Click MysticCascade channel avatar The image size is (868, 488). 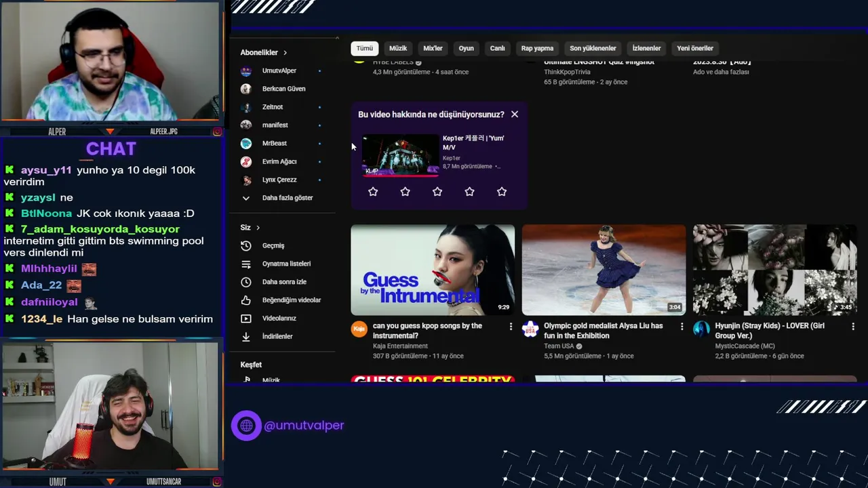pyautogui.click(x=701, y=329)
